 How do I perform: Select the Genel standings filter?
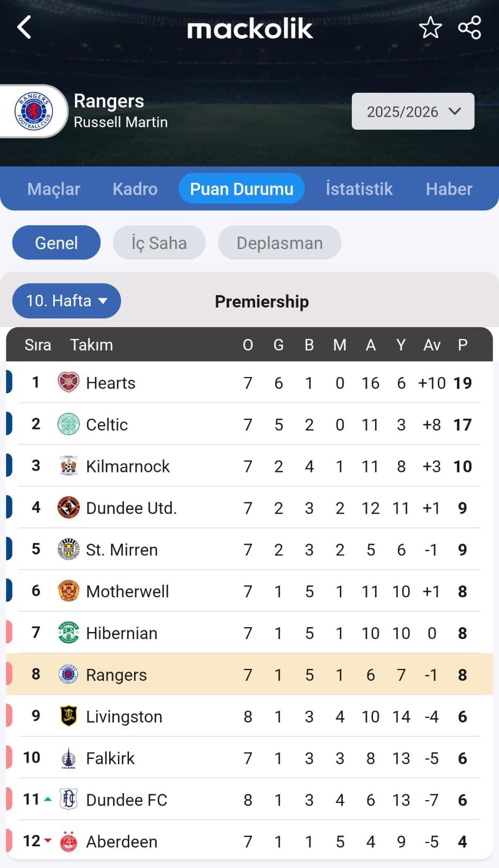(x=56, y=242)
